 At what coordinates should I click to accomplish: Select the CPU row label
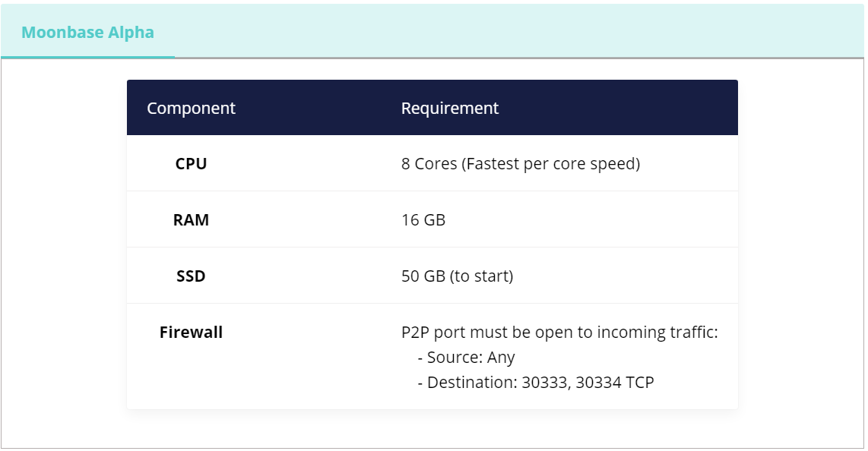coord(191,163)
